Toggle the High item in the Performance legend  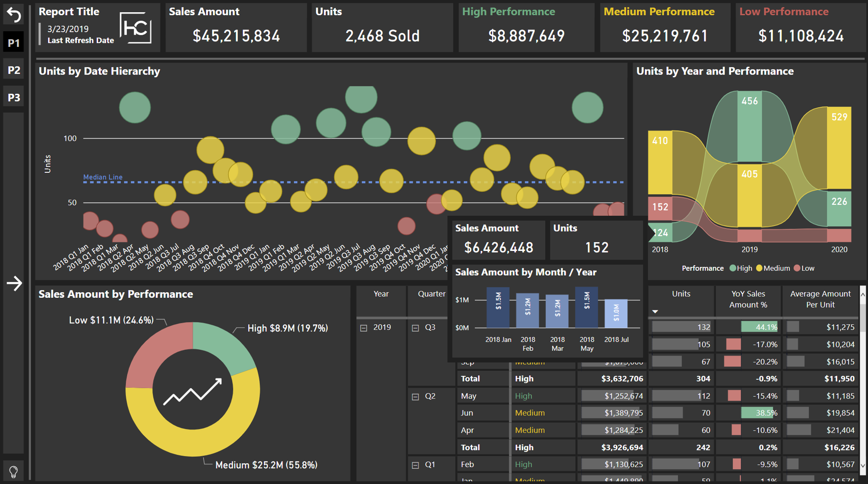[x=741, y=268]
